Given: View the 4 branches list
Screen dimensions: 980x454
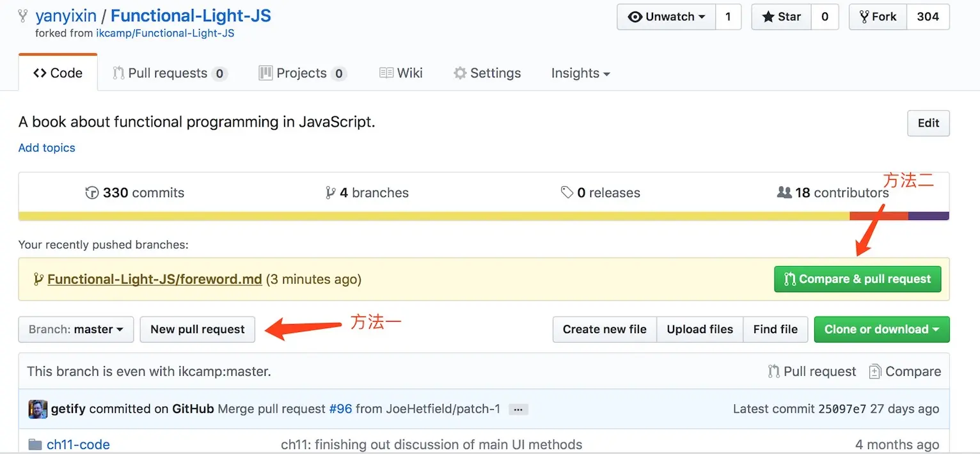Looking at the screenshot, I should [x=367, y=192].
